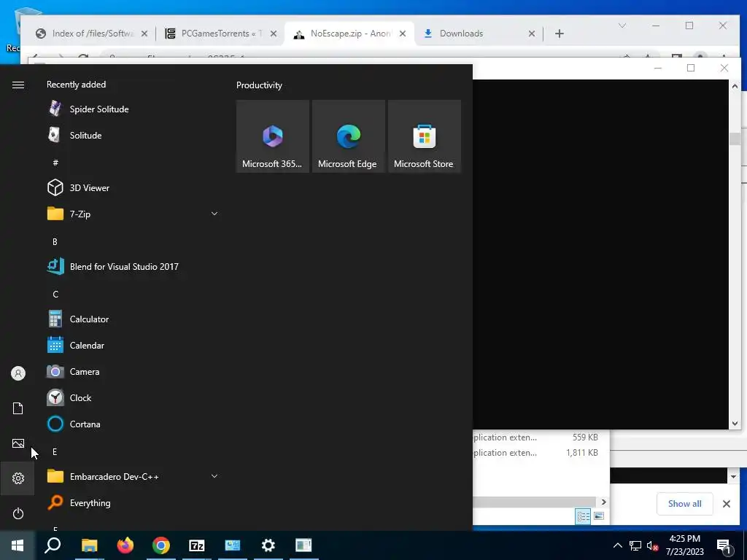
Task: Click the Productivity group heading
Action: click(x=259, y=85)
